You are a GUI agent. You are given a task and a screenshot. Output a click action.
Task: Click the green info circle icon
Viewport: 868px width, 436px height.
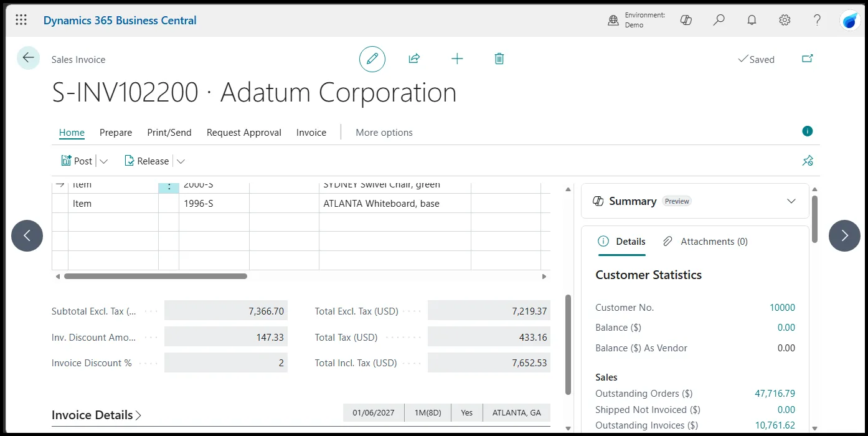click(x=808, y=131)
